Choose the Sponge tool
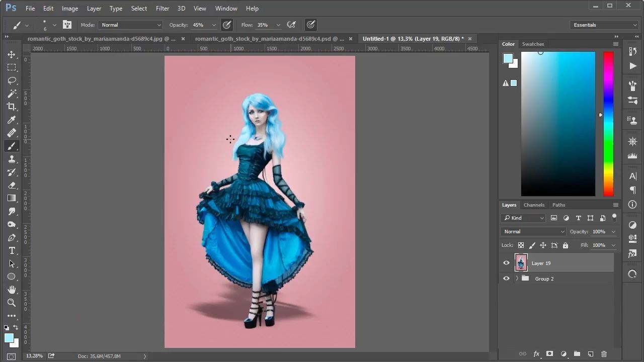The height and width of the screenshot is (362, 644). point(12,224)
